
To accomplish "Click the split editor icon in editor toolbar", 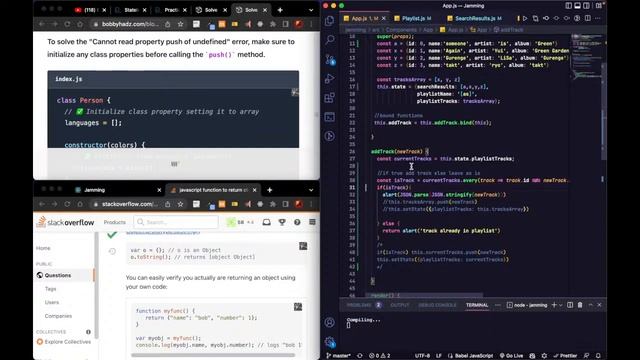I will click(x=587, y=18).
